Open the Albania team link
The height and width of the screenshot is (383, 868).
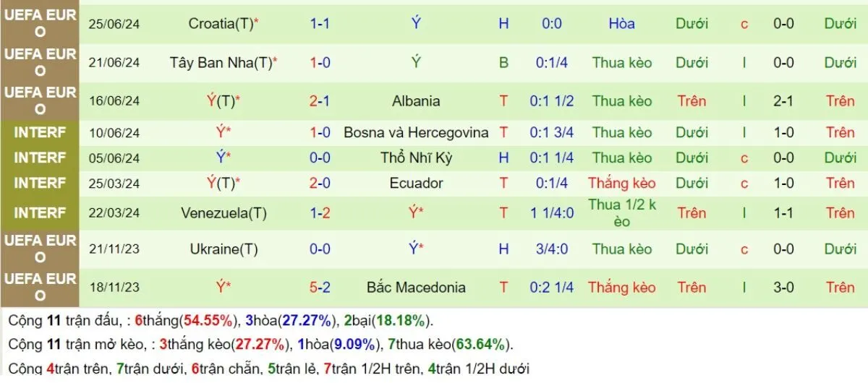416,101
